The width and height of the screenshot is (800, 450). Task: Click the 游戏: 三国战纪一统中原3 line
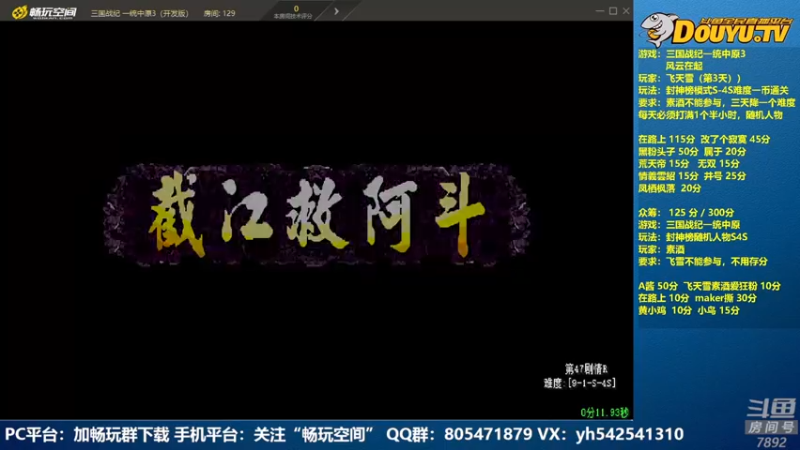pyautogui.click(x=692, y=54)
